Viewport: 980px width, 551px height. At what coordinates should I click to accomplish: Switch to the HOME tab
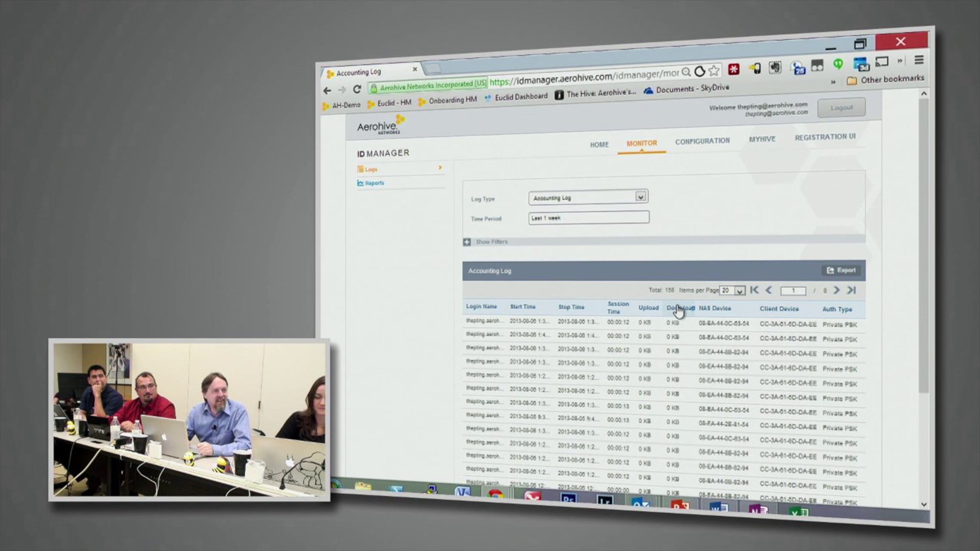[599, 144]
